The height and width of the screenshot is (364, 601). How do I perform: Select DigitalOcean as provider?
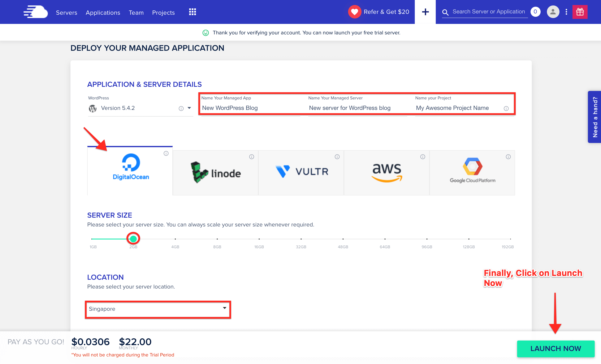coord(130,171)
